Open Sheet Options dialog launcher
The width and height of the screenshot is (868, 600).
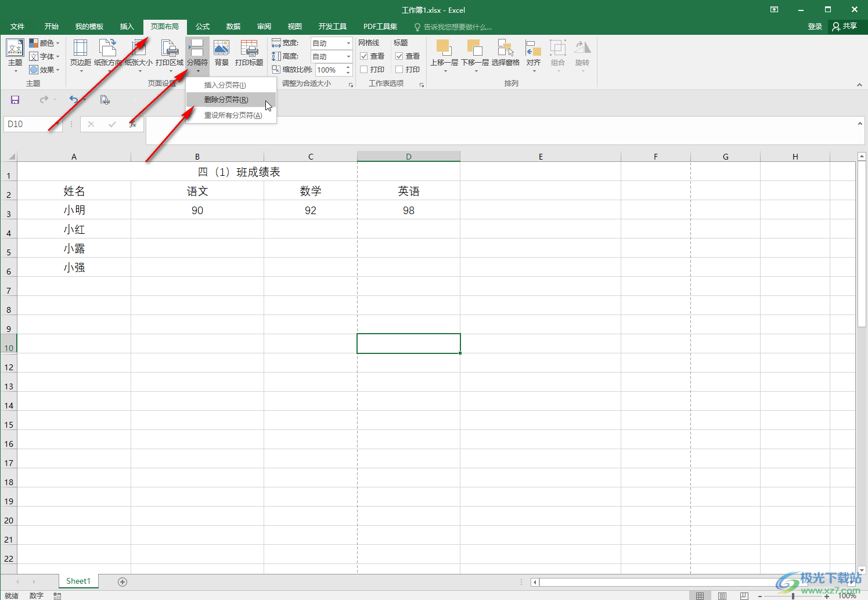point(422,85)
